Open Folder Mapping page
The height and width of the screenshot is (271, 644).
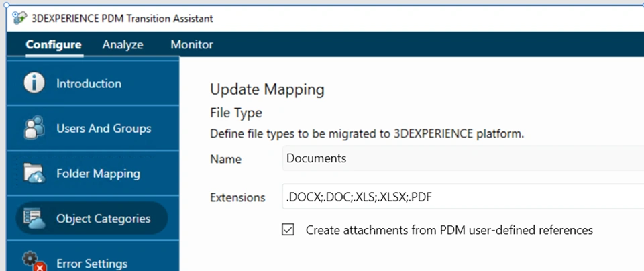[98, 173]
